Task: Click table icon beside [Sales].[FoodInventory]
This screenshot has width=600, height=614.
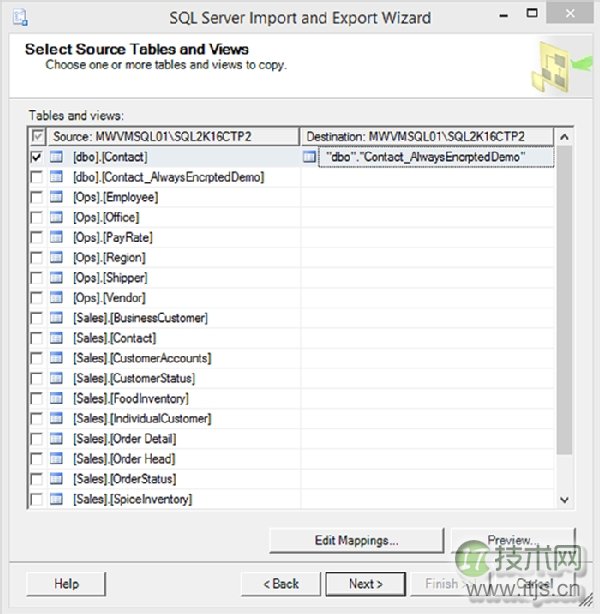Action: click(x=56, y=398)
